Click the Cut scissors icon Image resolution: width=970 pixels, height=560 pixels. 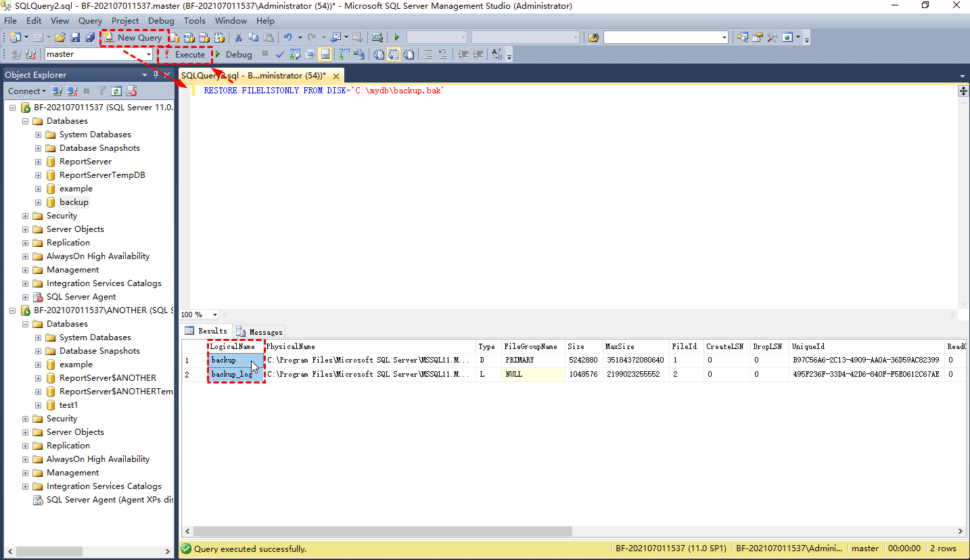[238, 38]
